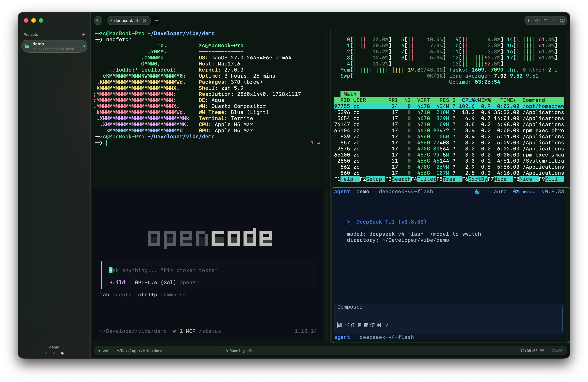The width and height of the screenshot is (588, 382).
Task: Click the 'auto' mode label in Agent header
Action: 500,192
